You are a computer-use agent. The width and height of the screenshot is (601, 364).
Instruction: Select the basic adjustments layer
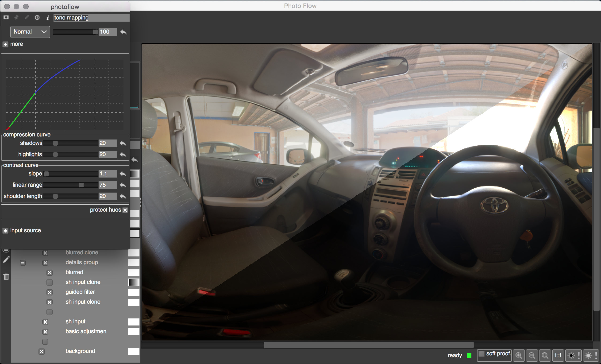point(86,331)
